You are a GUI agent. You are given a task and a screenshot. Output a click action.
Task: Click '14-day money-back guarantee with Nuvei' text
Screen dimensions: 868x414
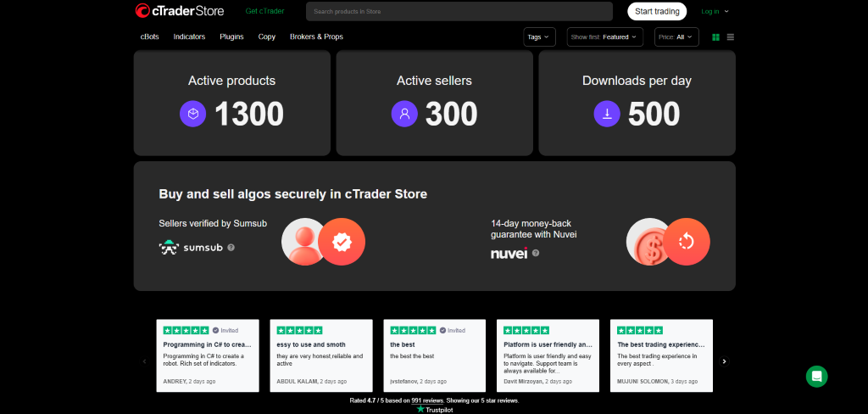(x=534, y=229)
